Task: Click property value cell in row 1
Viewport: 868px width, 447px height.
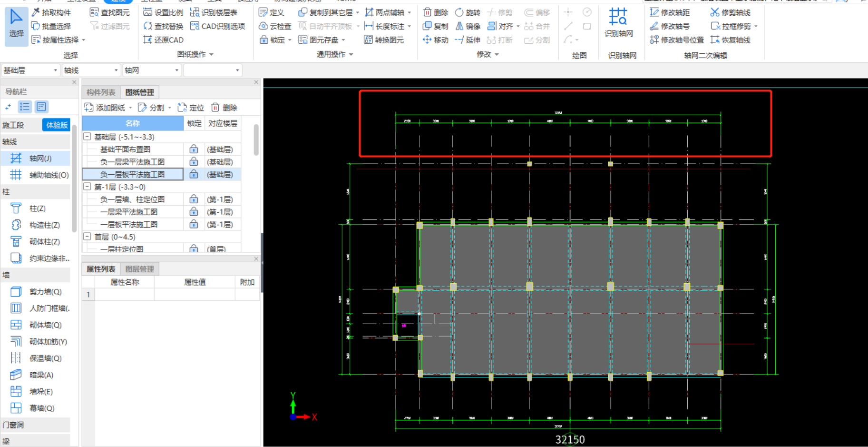Action: tap(195, 295)
